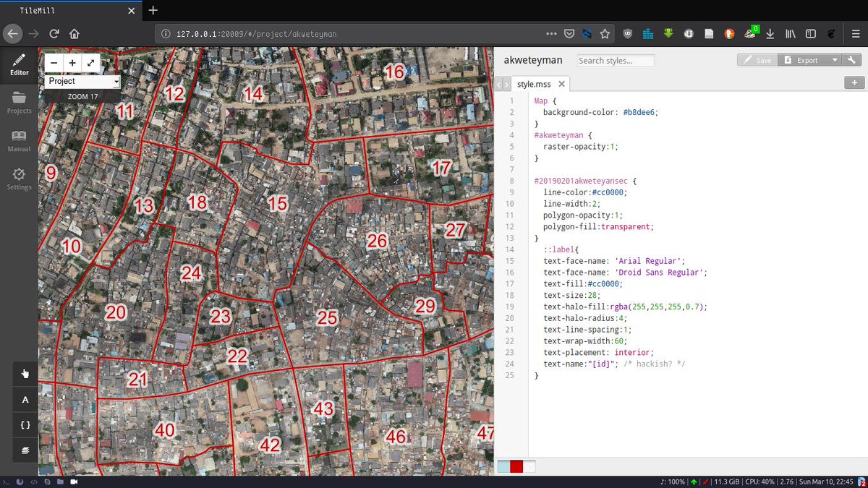The image size is (868, 488).
Task: Click the Export button
Action: (801, 60)
